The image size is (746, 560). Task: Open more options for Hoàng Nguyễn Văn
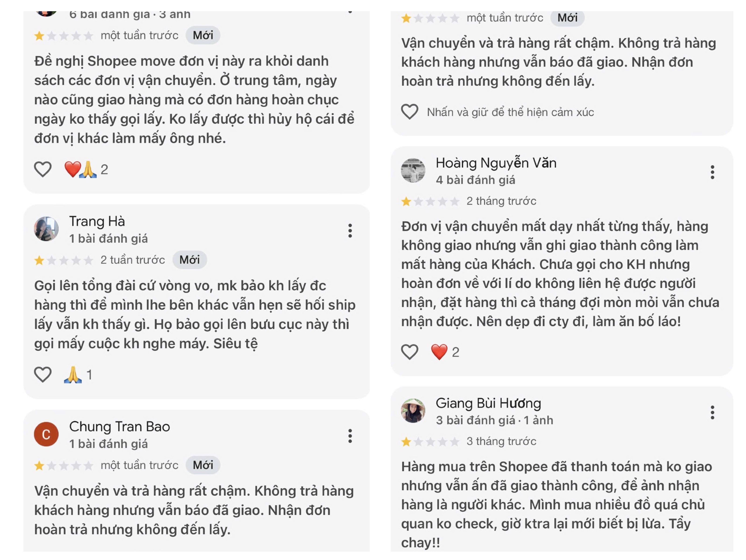pyautogui.click(x=712, y=172)
